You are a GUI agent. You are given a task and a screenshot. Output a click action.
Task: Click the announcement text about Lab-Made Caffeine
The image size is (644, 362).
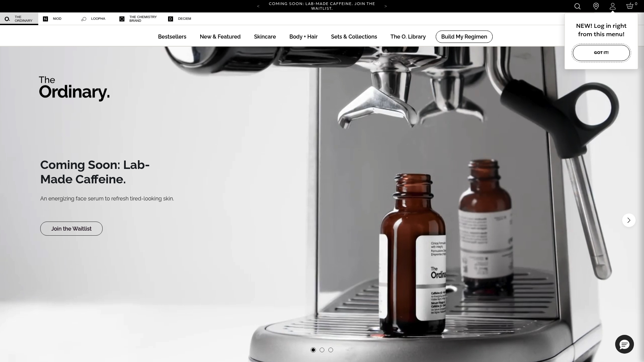point(322,6)
